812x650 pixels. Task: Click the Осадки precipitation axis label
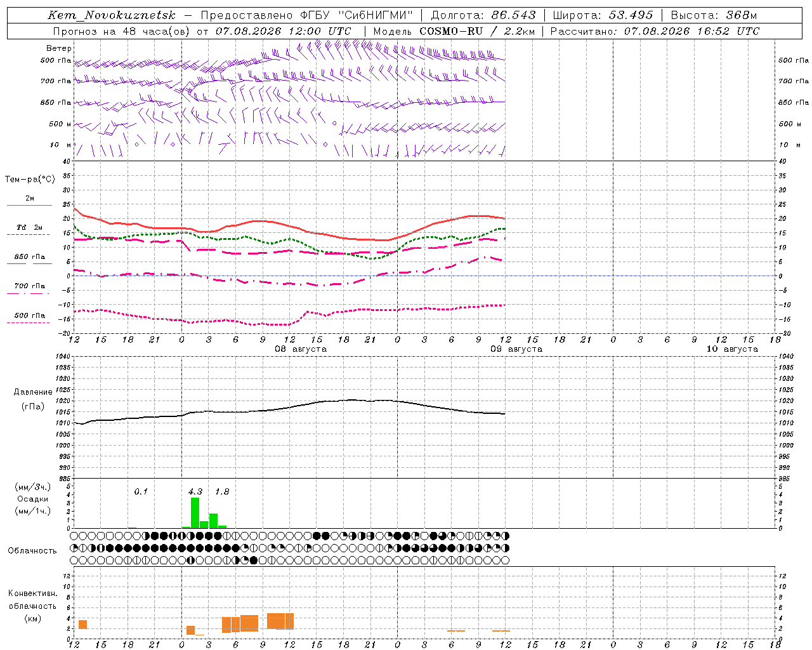click(x=32, y=499)
